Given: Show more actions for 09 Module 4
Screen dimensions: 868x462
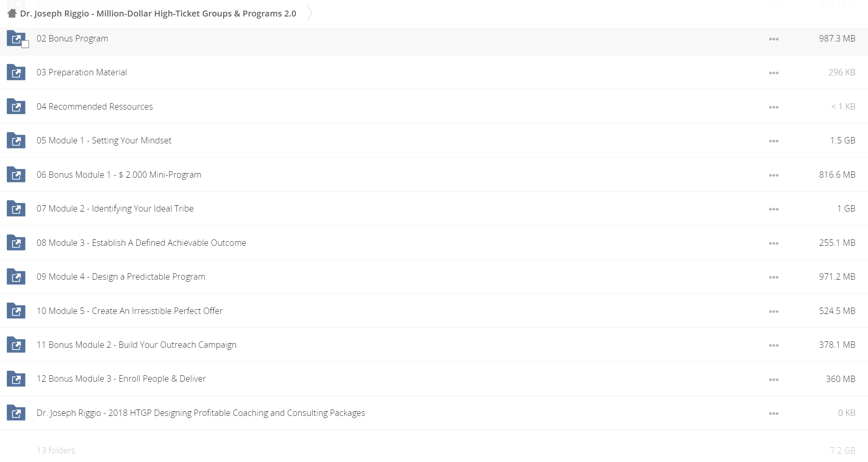Looking at the screenshot, I should point(774,277).
